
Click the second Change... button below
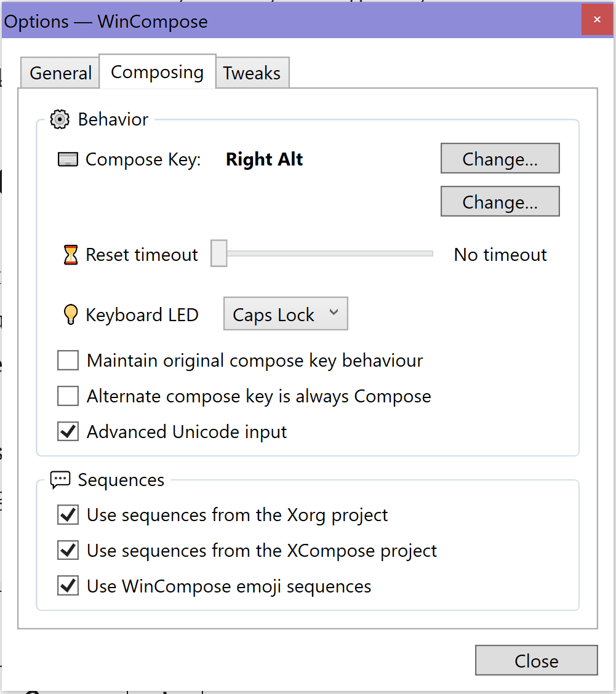(x=500, y=202)
